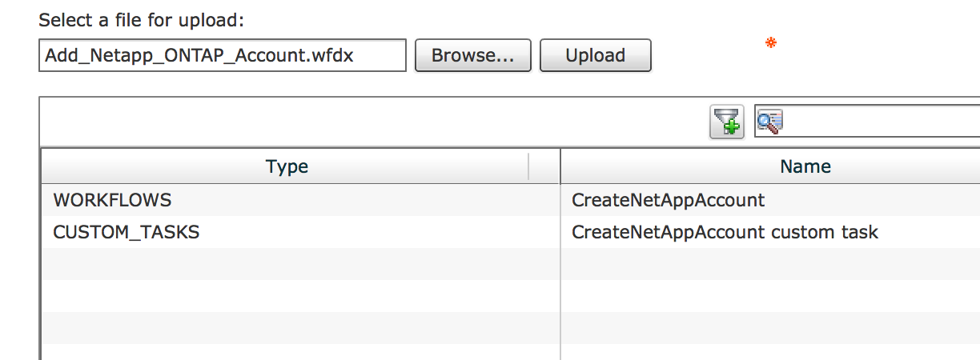
Task: Click the Upload button
Action: pos(596,56)
